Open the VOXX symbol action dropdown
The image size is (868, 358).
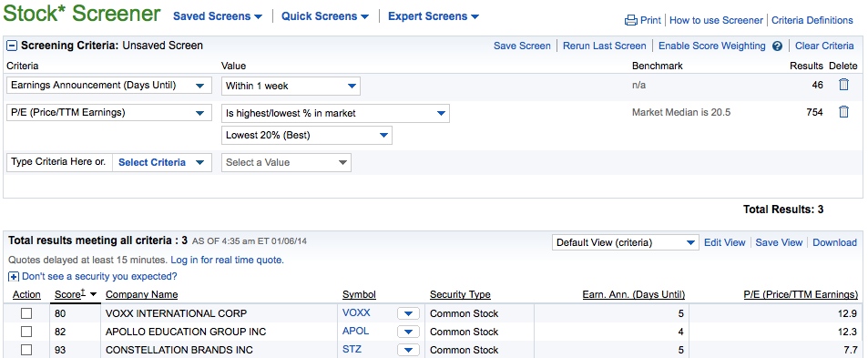(x=409, y=313)
